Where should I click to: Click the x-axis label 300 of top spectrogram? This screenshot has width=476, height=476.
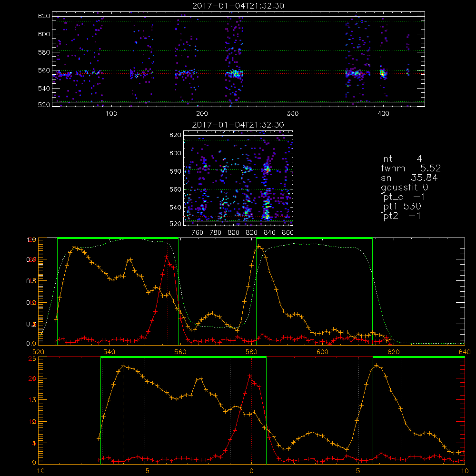pyautogui.click(x=293, y=114)
